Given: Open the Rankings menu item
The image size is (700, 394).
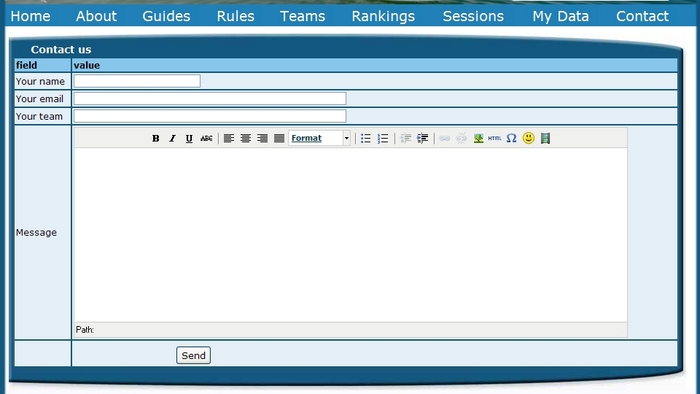Looking at the screenshot, I should click(x=383, y=16).
